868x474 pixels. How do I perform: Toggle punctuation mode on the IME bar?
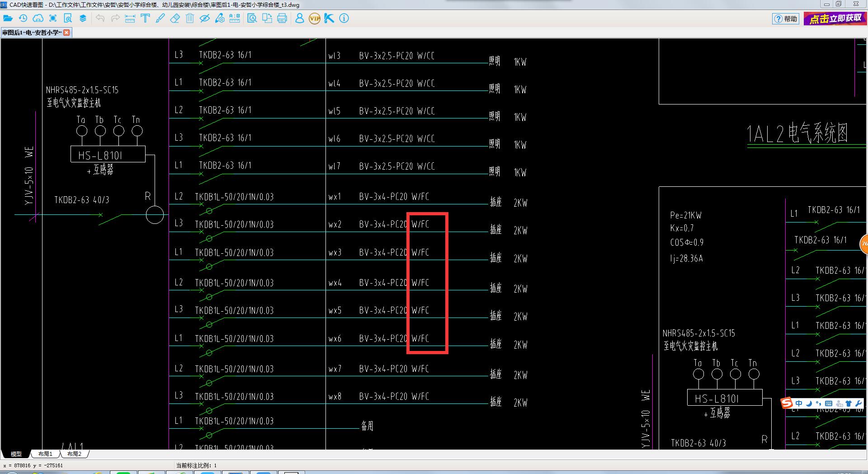coord(818,403)
